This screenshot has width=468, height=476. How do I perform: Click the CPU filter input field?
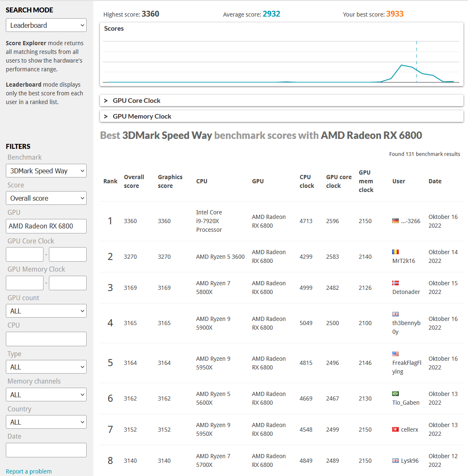46,339
